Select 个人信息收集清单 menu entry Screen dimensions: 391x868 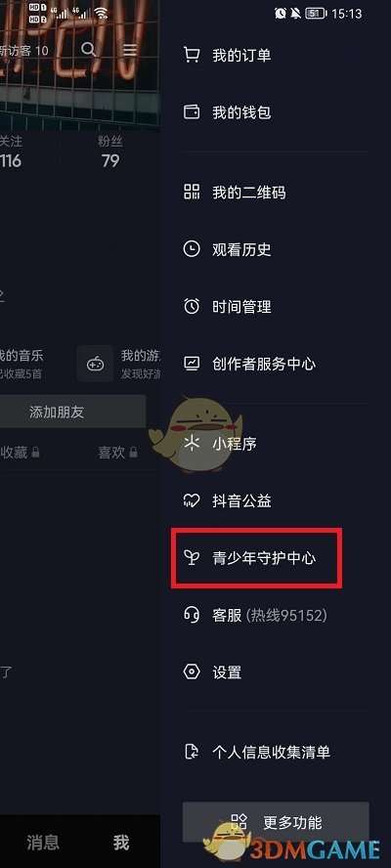pyautogui.click(x=272, y=752)
